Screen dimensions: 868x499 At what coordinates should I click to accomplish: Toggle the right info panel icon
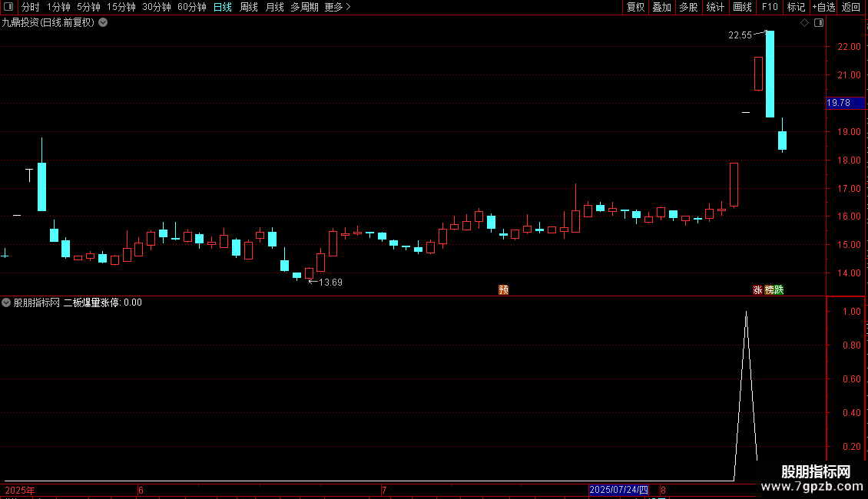point(819,23)
